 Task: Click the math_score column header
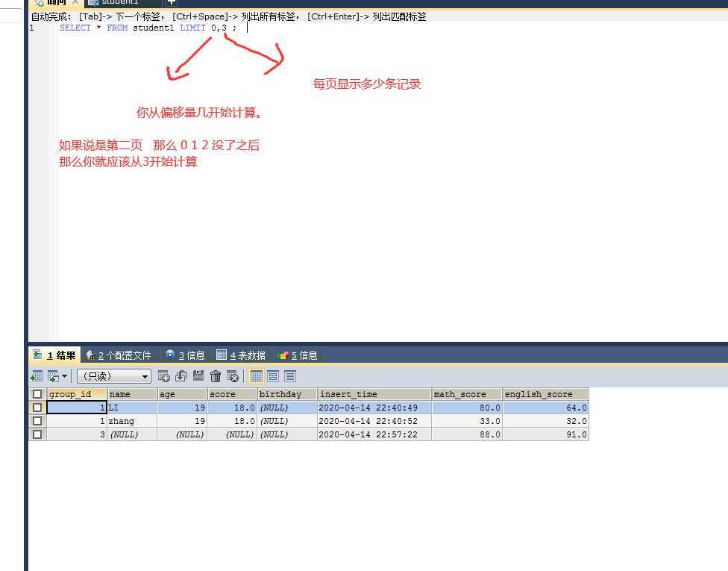[x=467, y=394]
